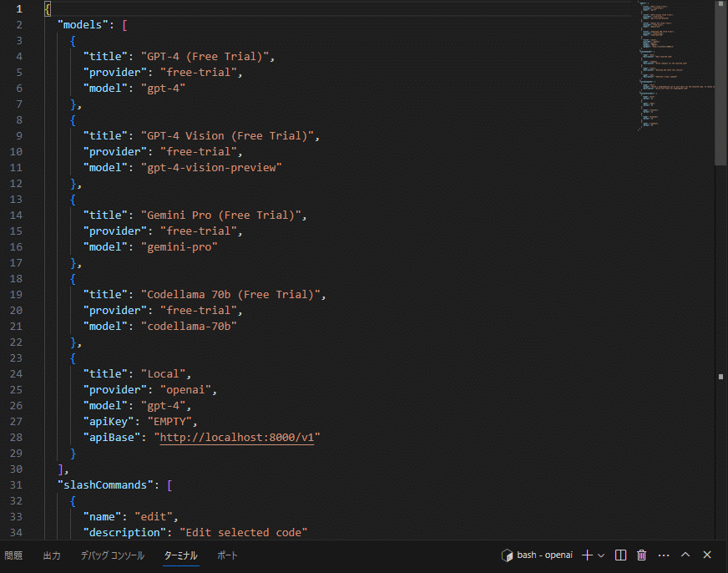728x573 pixels.
Task: Select the bash - openai terminal entry
Action: click(544, 555)
